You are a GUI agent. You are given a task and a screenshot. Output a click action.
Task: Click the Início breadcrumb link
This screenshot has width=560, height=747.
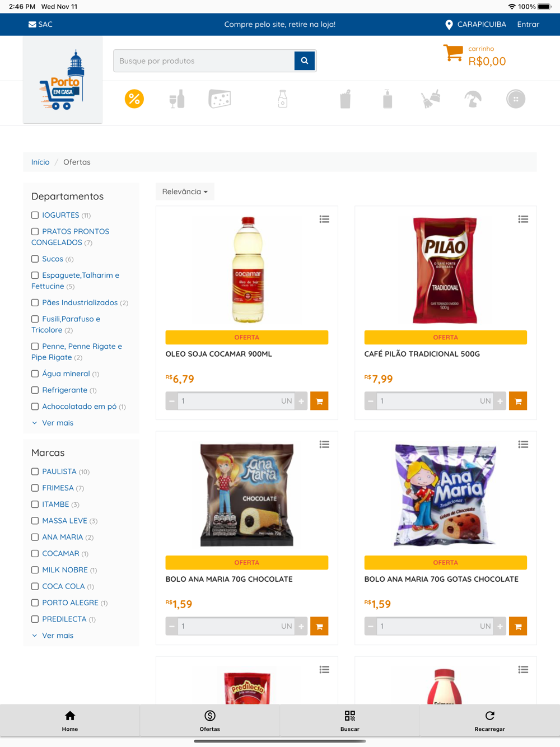click(40, 162)
